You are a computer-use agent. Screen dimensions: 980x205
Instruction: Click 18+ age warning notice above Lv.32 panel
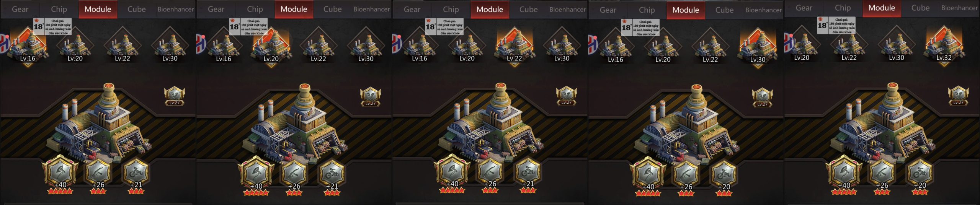tap(836, 26)
